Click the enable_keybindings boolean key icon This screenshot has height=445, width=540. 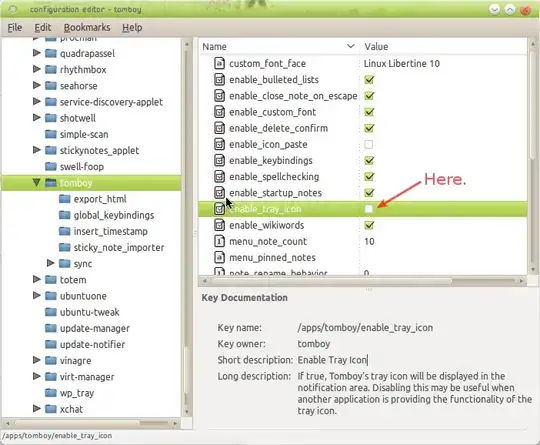coord(219,161)
